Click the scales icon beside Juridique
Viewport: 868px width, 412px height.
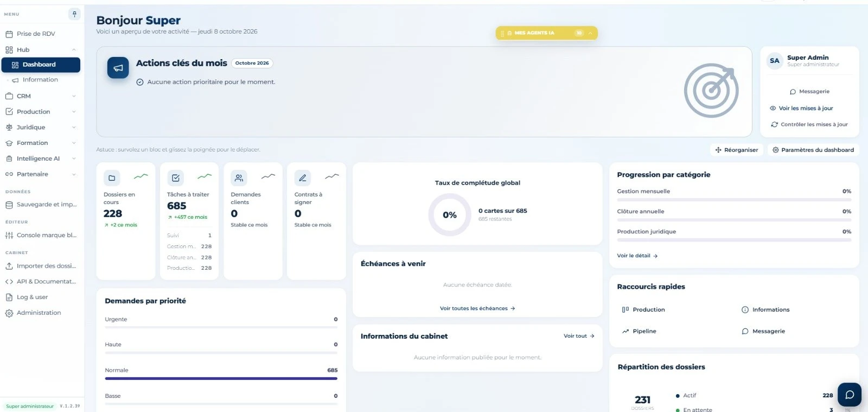9,128
